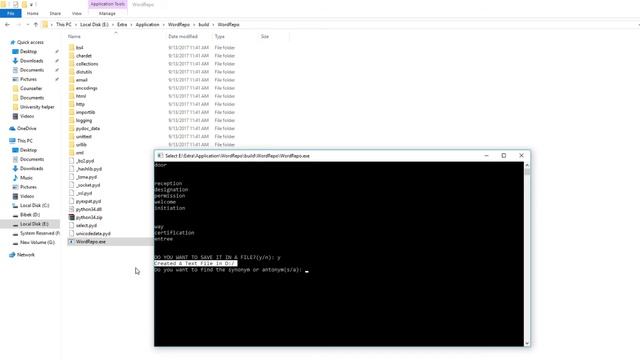Viewport: 640px width, 360px height.
Task: Click 'Application' in the address breadcrumb
Action: pyautogui.click(x=147, y=24)
